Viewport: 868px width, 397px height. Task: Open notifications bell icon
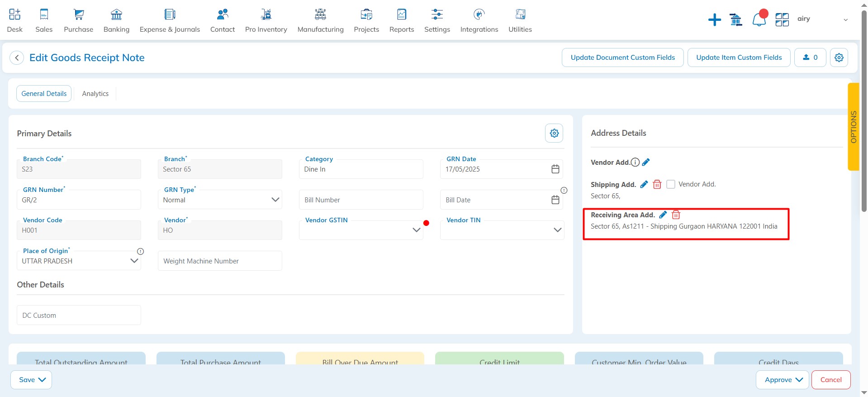click(759, 19)
